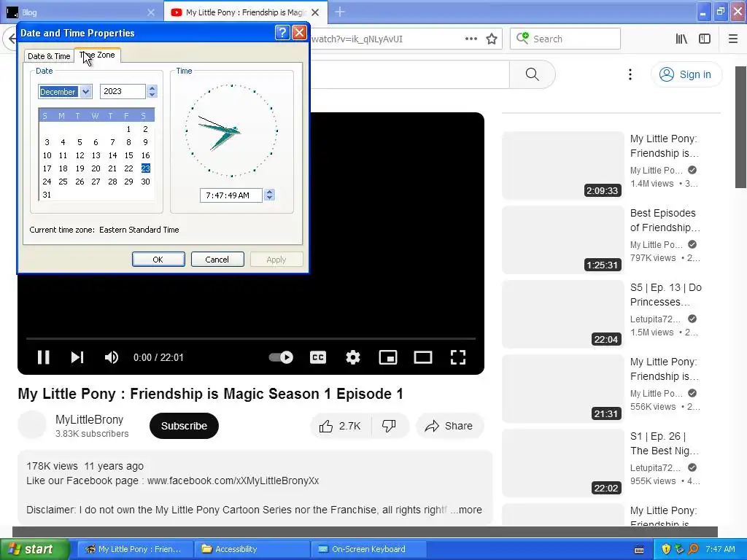Image resolution: width=747 pixels, height=560 pixels.
Task: Toggle the autoplay switch in player
Action: (281, 357)
